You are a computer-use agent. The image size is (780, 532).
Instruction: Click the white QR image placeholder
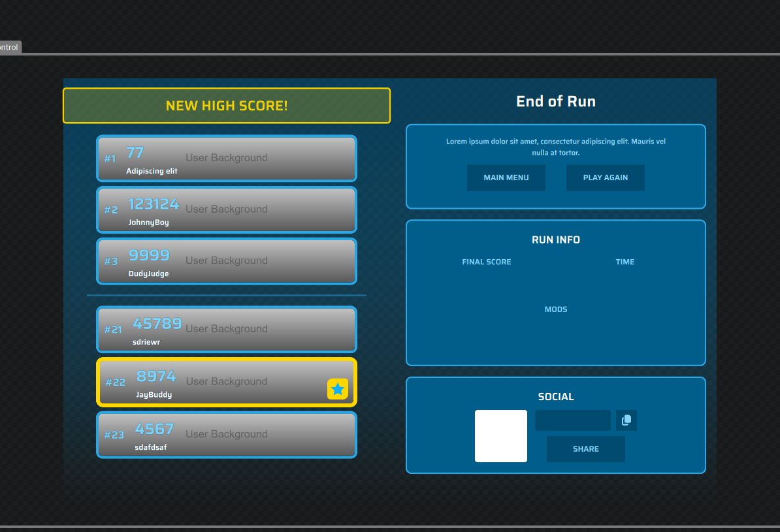(500, 436)
